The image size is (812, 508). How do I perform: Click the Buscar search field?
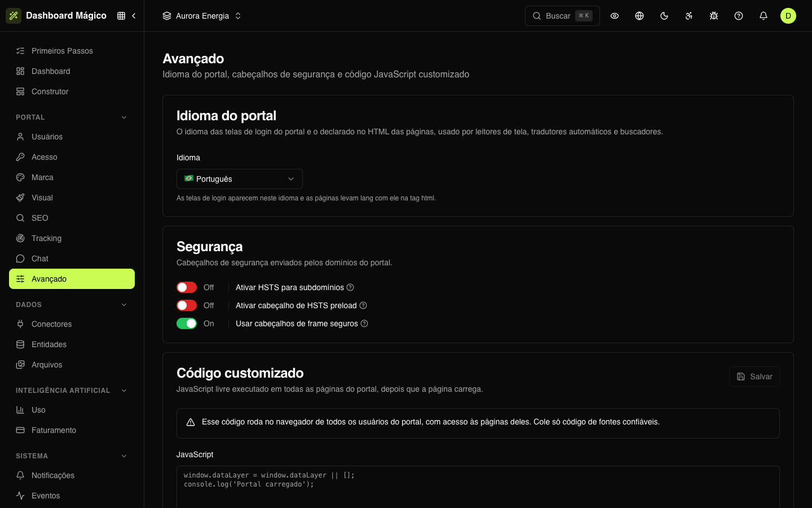[562, 16]
